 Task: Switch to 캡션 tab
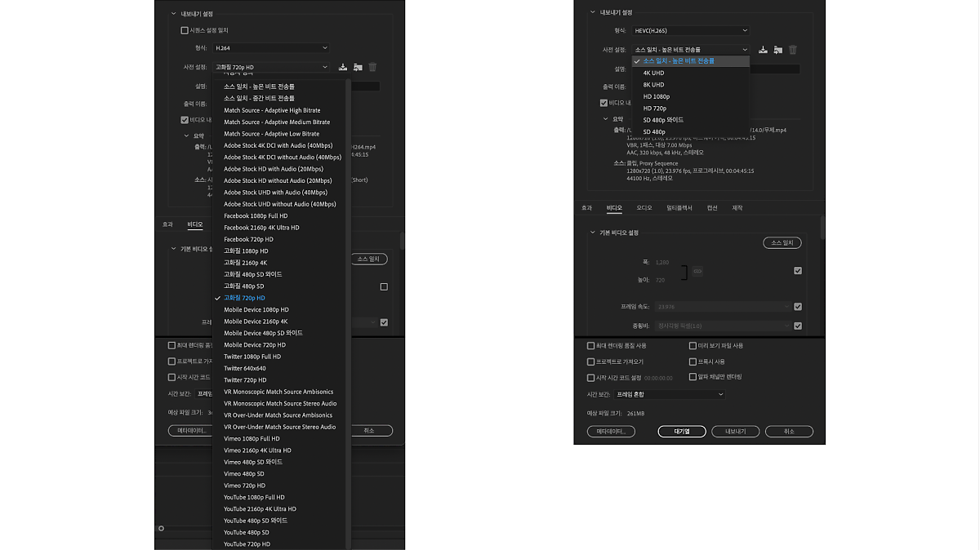coord(712,208)
